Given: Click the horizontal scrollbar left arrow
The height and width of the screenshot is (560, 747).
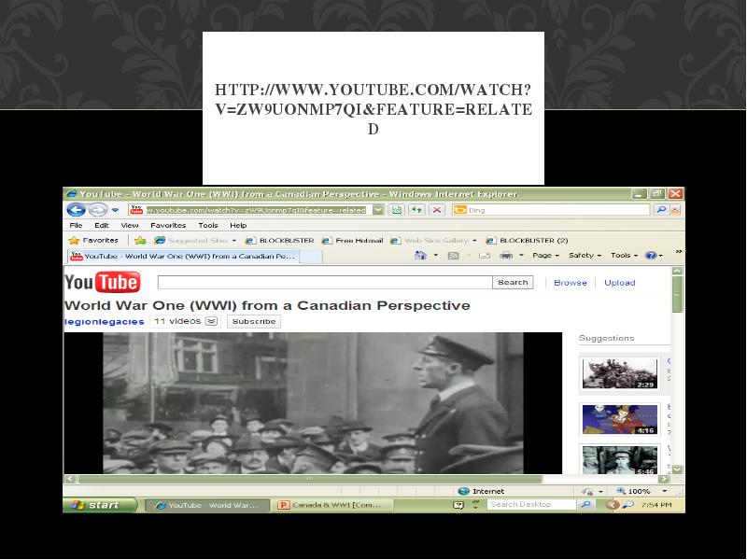Looking at the screenshot, I should (x=71, y=479).
